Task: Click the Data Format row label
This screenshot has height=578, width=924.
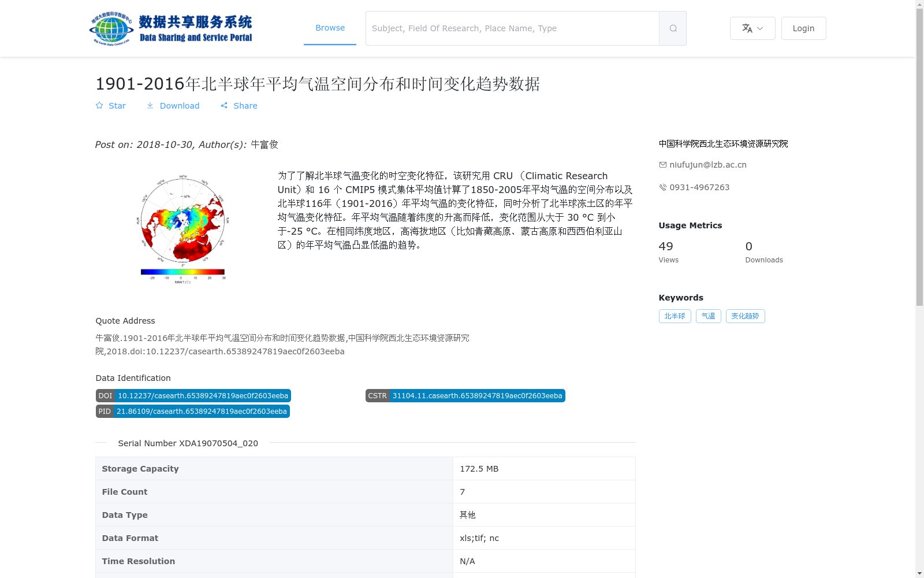Action: click(130, 538)
